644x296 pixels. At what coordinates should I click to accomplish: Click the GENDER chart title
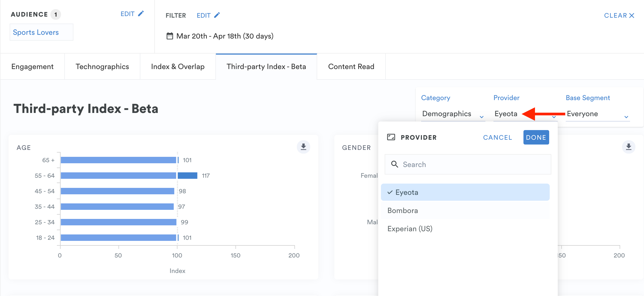(x=356, y=147)
